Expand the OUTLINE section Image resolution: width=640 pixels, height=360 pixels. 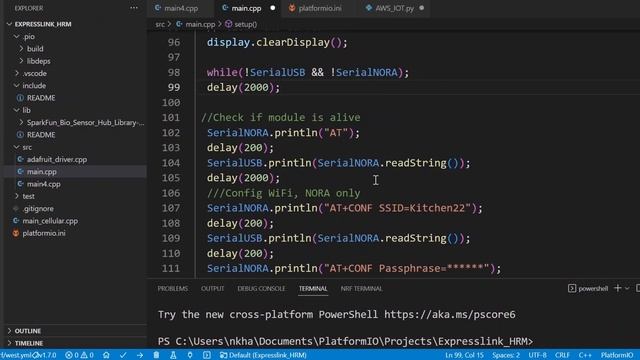[9, 331]
